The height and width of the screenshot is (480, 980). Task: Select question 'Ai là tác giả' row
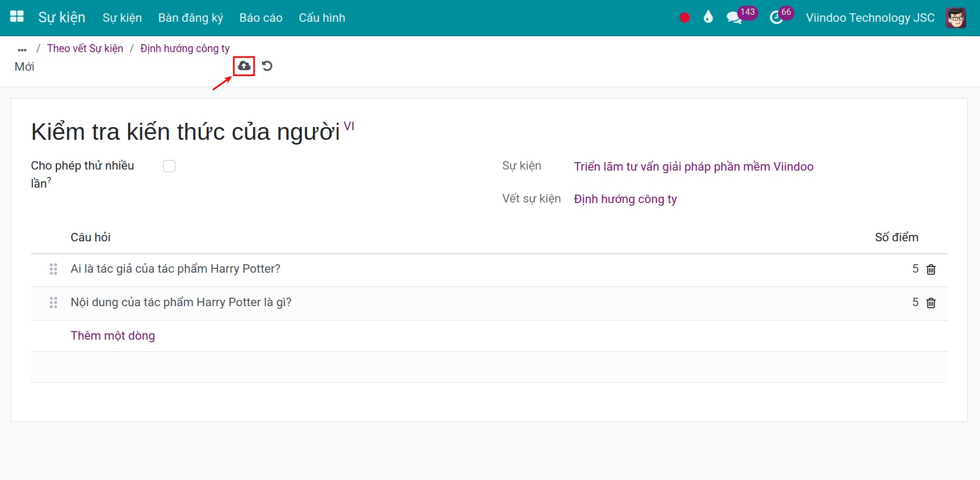[489, 270]
